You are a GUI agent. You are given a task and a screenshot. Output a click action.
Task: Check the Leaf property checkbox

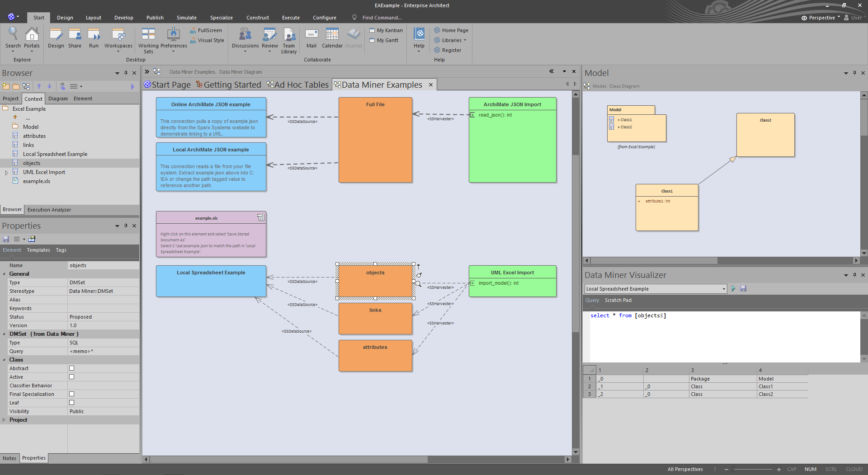pyautogui.click(x=71, y=403)
